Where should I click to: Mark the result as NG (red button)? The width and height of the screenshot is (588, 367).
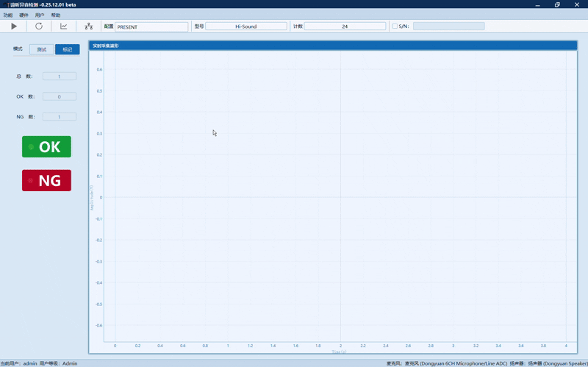[46, 180]
